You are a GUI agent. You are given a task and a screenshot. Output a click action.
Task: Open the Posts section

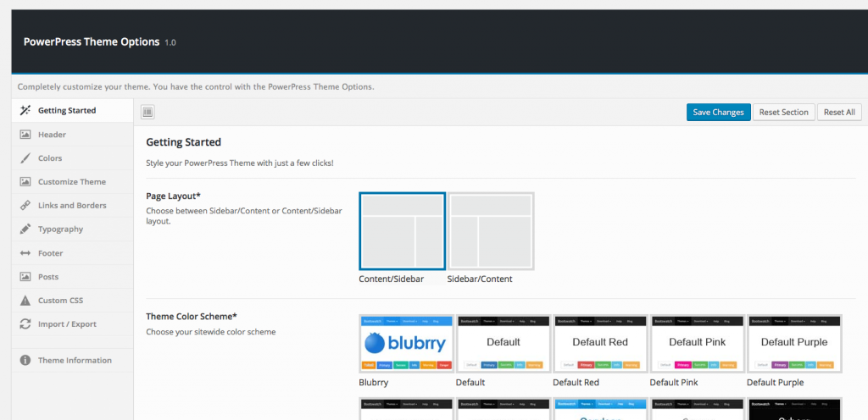click(x=73, y=277)
